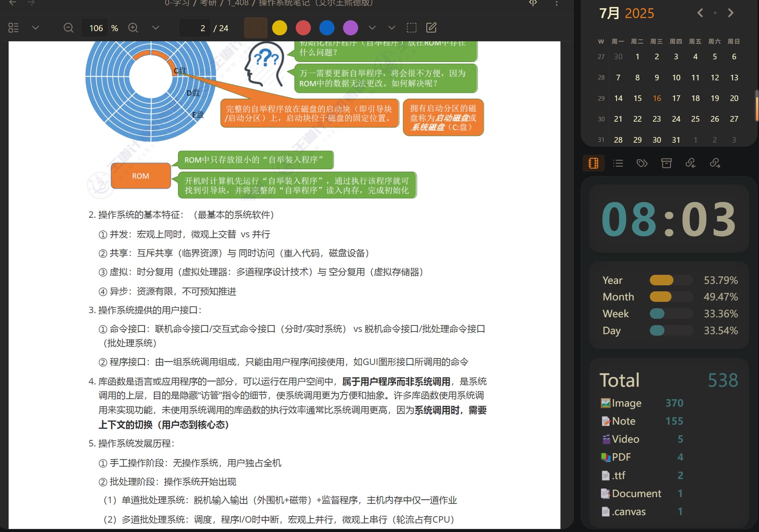This screenshot has height=532, width=759.
Task: Open week 27 in the calendar
Action: click(x=601, y=57)
